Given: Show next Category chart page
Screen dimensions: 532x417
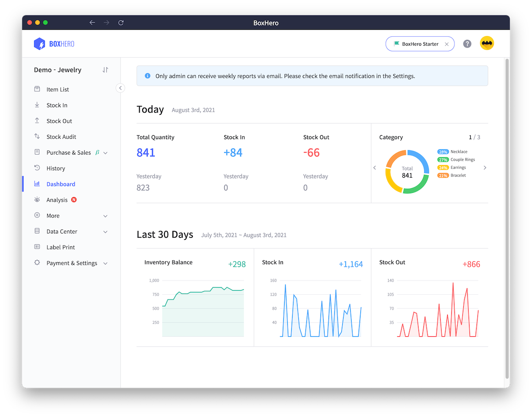Looking at the screenshot, I should (x=485, y=168).
